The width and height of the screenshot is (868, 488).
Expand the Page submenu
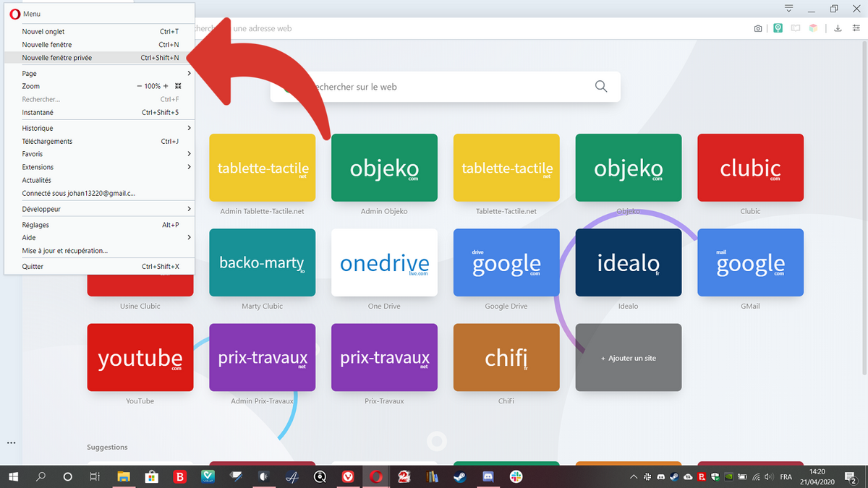(x=99, y=73)
